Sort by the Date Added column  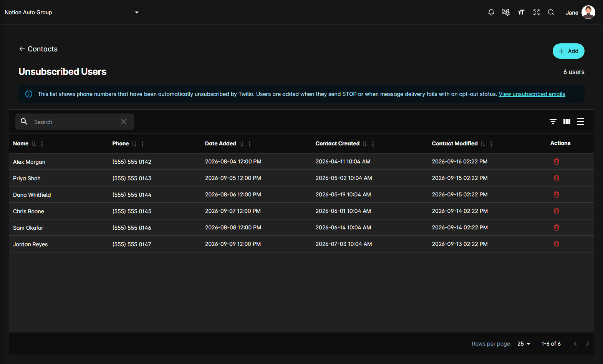pyautogui.click(x=241, y=144)
